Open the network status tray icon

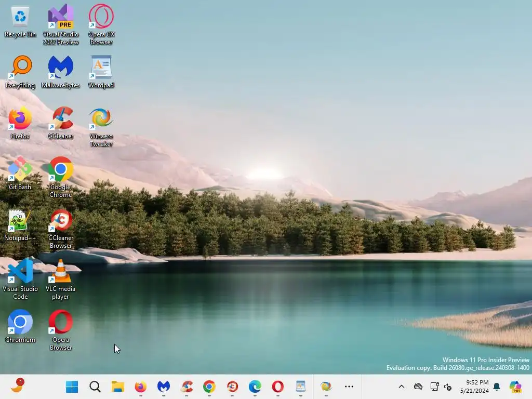[434, 387]
